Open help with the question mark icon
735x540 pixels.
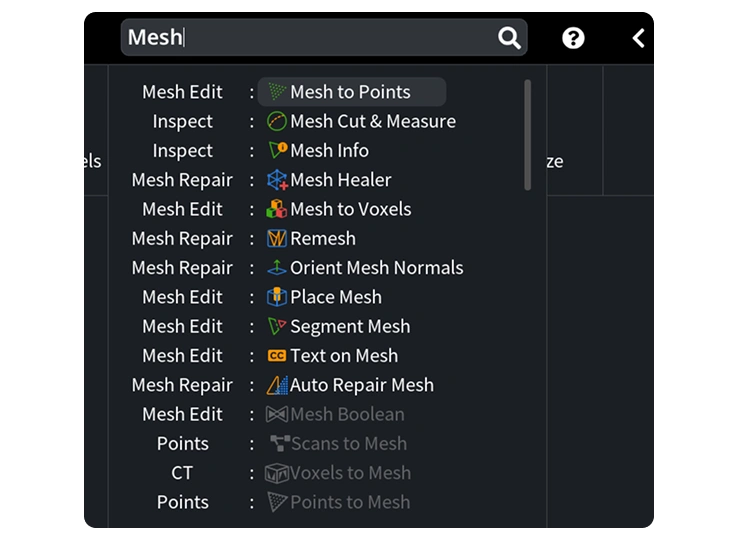(573, 38)
